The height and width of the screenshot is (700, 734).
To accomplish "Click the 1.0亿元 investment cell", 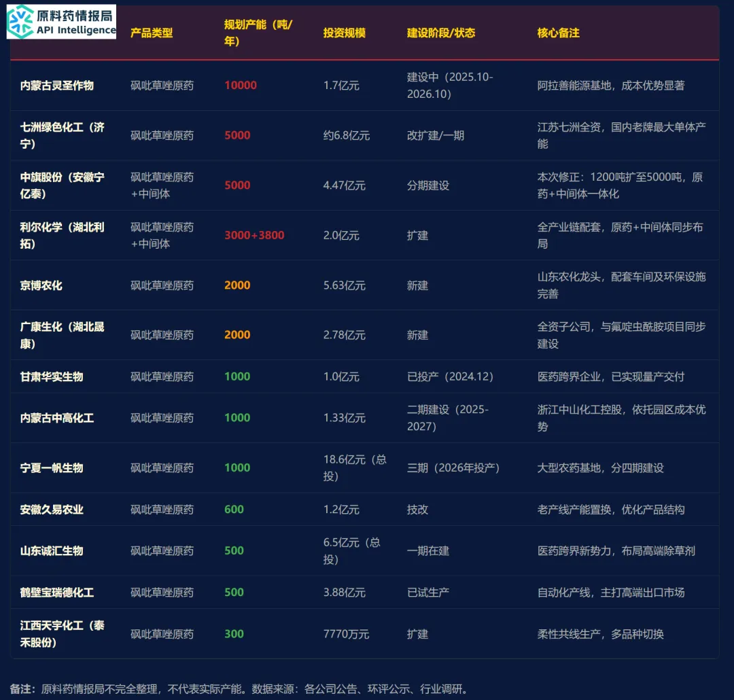I will point(341,377).
